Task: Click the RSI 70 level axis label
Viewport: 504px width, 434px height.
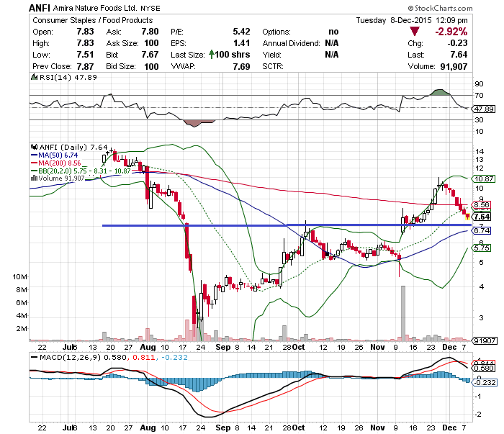Action: click(x=479, y=96)
